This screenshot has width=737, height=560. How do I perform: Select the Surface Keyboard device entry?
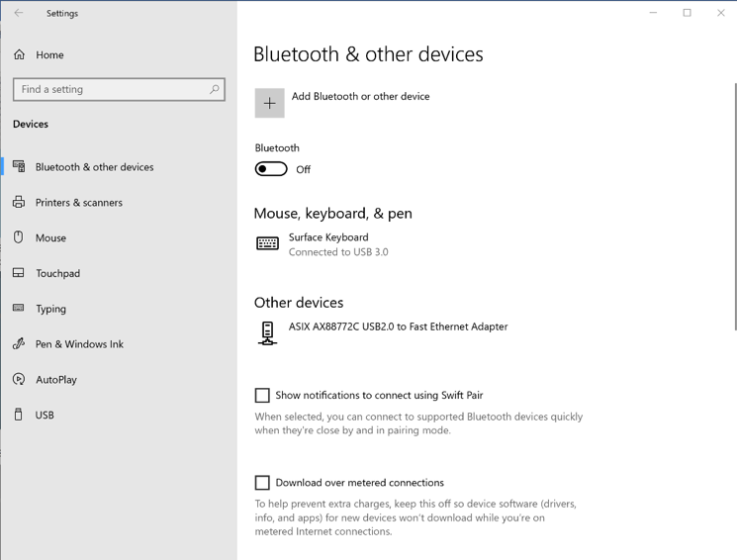point(322,244)
